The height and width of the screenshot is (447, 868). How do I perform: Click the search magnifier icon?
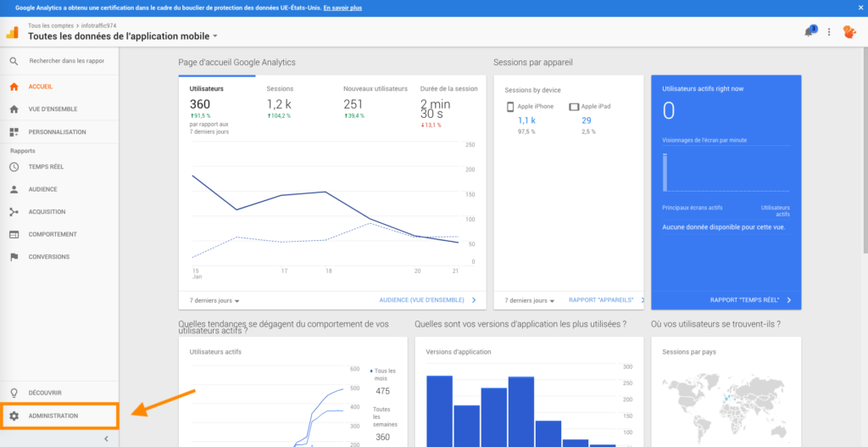[x=14, y=61]
